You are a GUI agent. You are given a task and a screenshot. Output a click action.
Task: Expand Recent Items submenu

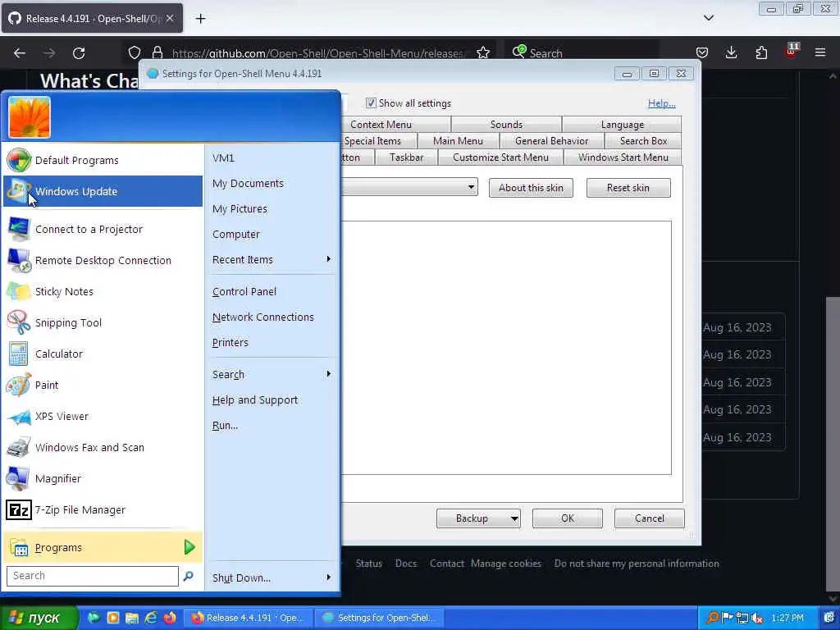(x=272, y=260)
